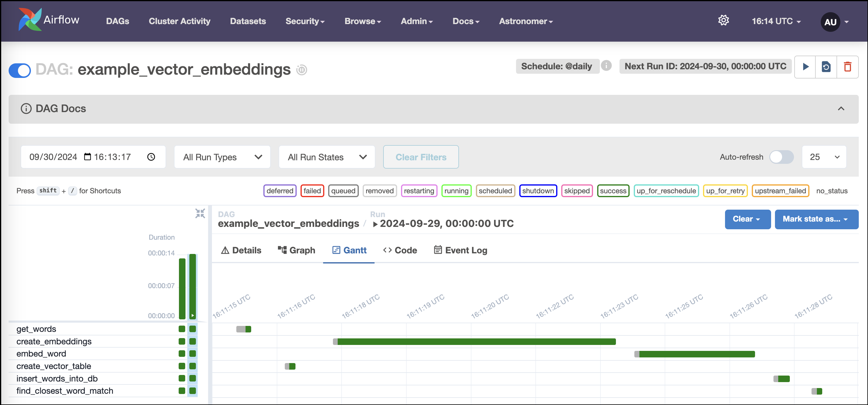Open the Browse menu in the navbar

(363, 21)
